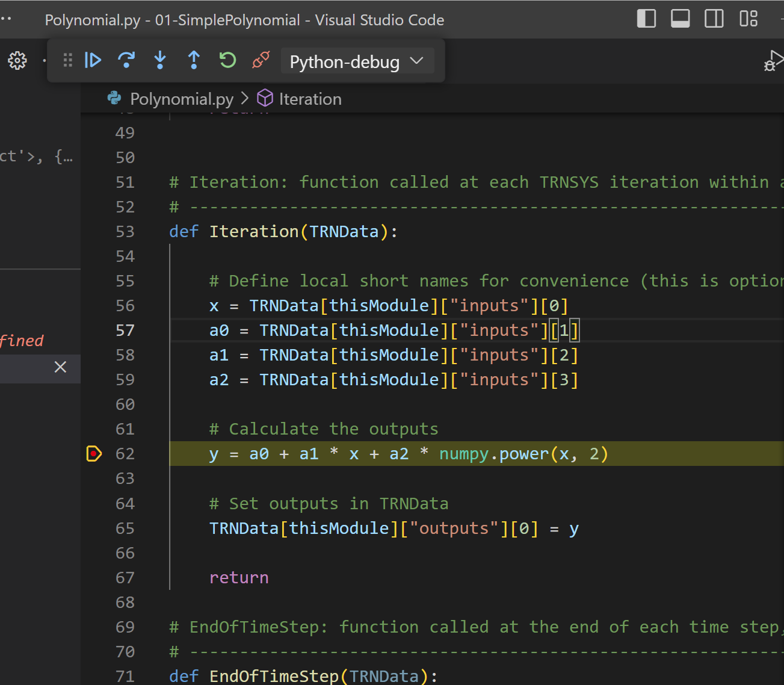This screenshot has height=685, width=784.
Task: Continue debugging with the Continue button
Action: tap(93, 60)
